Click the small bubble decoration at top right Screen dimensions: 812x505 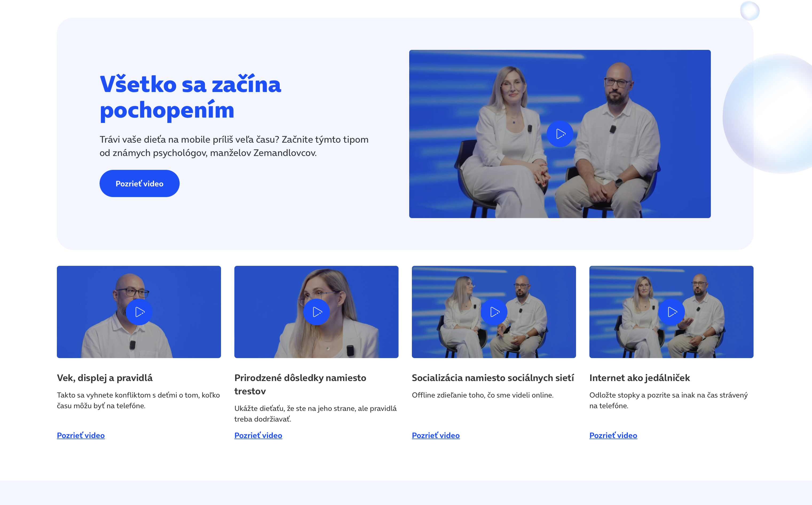pos(750,11)
